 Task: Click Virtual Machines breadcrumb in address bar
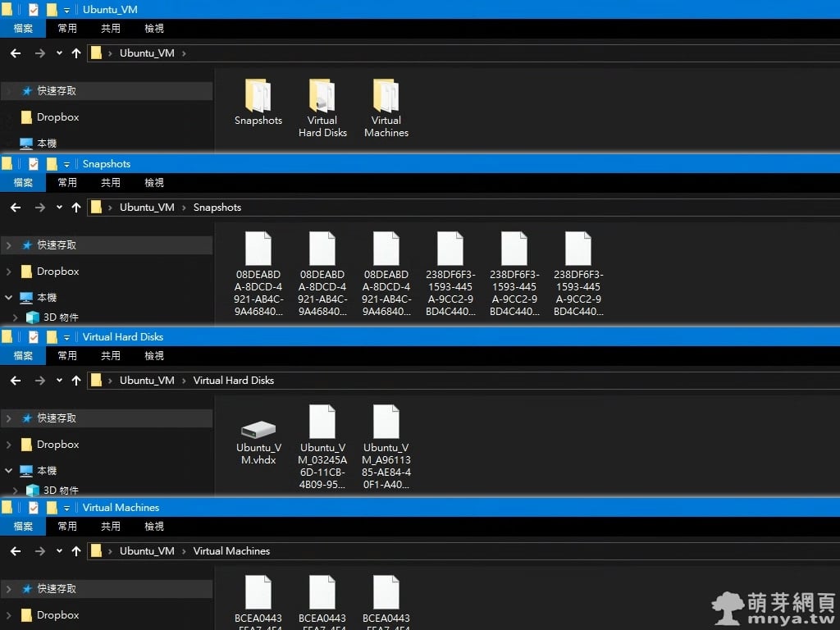pyautogui.click(x=231, y=551)
